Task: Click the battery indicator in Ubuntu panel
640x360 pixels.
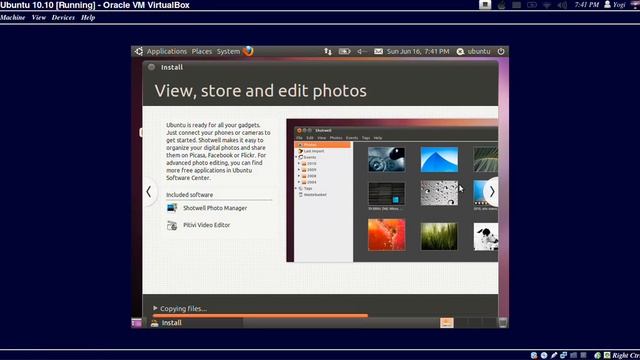Action: [x=344, y=51]
